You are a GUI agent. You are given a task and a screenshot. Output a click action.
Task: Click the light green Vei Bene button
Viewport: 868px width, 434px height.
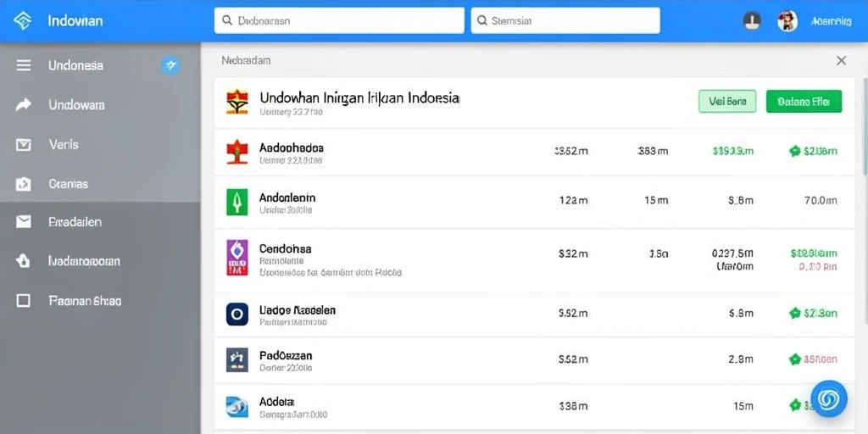(727, 102)
